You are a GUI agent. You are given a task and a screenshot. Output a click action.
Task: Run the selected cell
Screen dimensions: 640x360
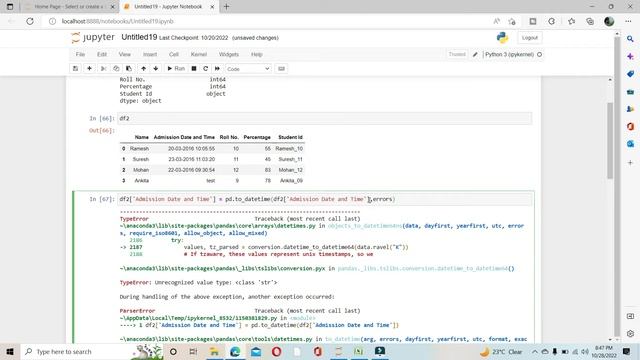(x=176, y=69)
